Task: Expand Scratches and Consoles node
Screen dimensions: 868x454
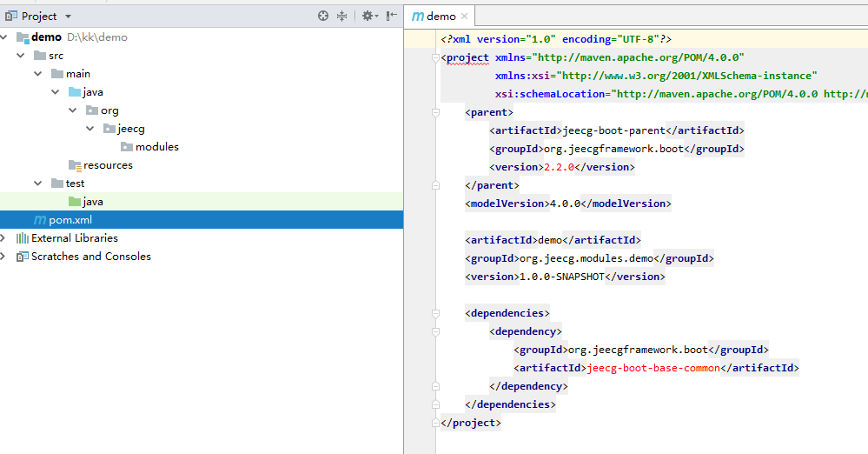Action: tap(3, 257)
